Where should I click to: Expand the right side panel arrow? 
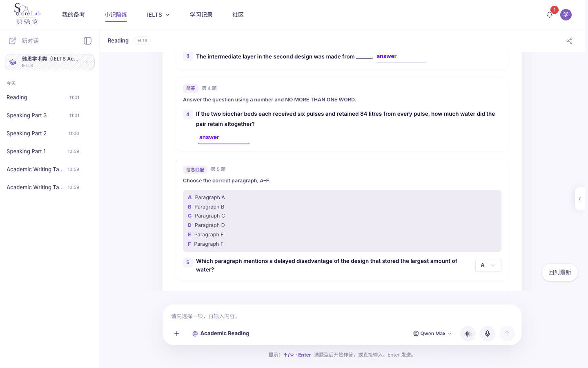580,199
